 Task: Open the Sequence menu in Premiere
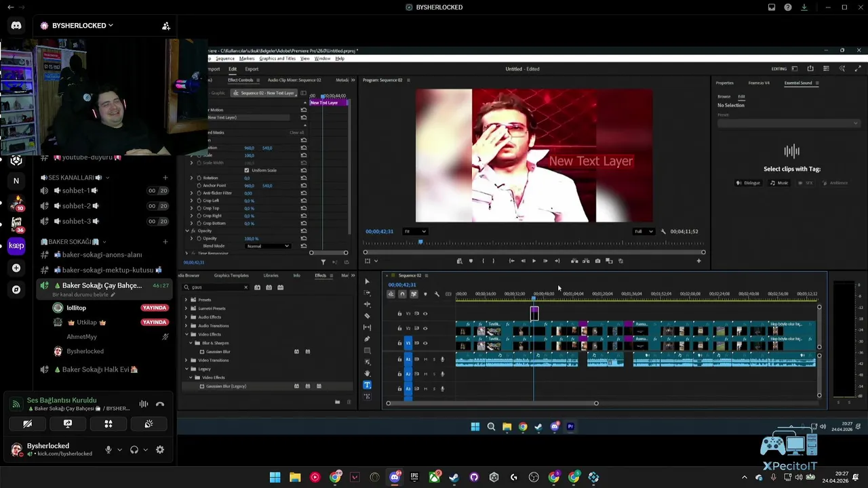click(224, 59)
